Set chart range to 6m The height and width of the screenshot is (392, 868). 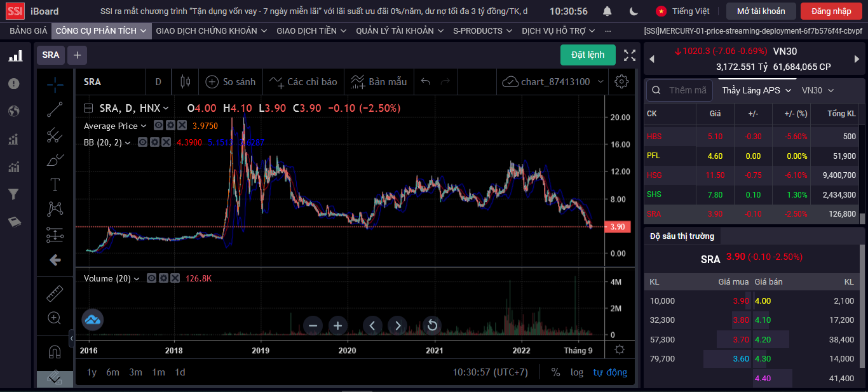point(112,372)
